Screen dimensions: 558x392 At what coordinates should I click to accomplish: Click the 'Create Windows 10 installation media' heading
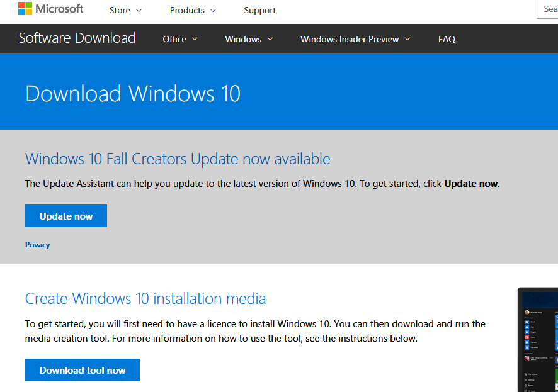145,298
